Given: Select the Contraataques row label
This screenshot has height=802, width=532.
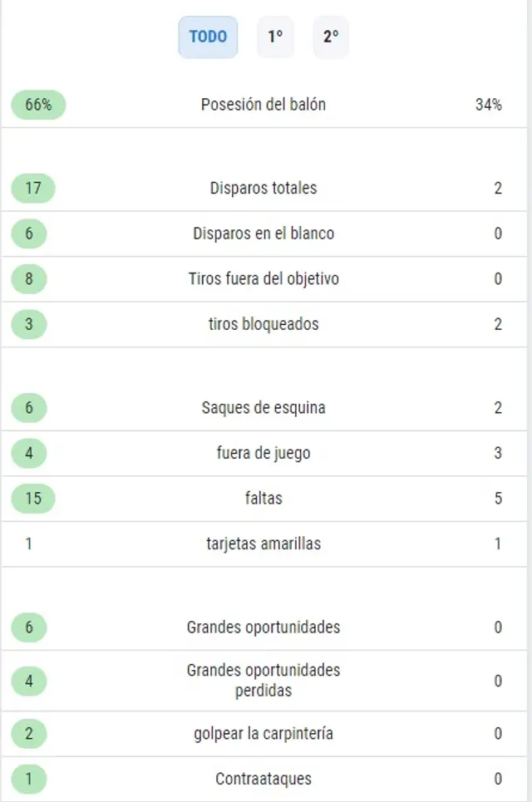Looking at the screenshot, I should pyautogui.click(x=264, y=779).
